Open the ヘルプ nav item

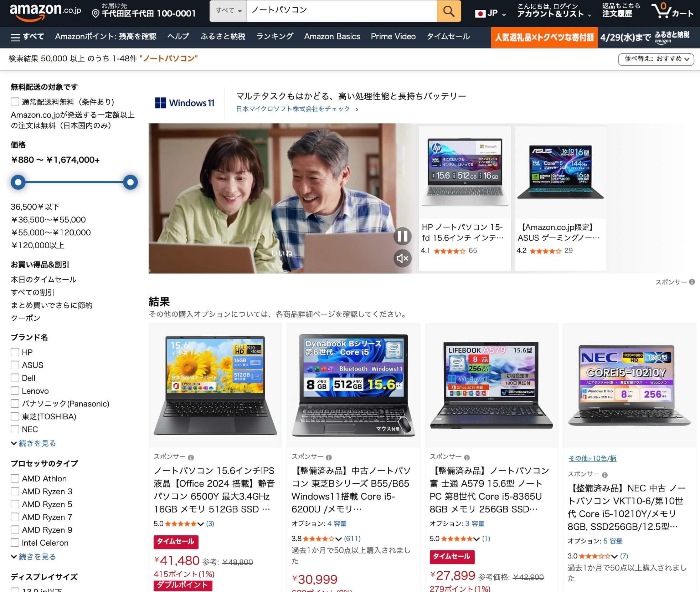pyautogui.click(x=178, y=37)
